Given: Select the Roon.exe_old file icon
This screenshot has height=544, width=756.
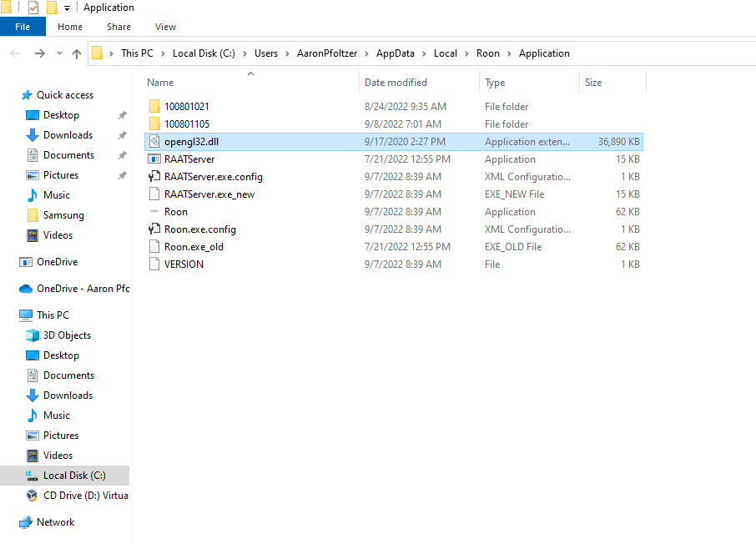Looking at the screenshot, I should [x=154, y=246].
